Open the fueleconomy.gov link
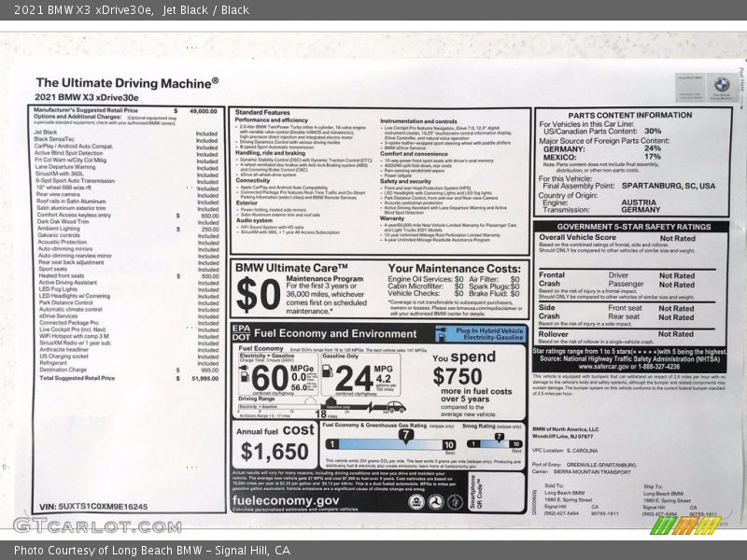The height and width of the screenshot is (560, 747). point(286,500)
